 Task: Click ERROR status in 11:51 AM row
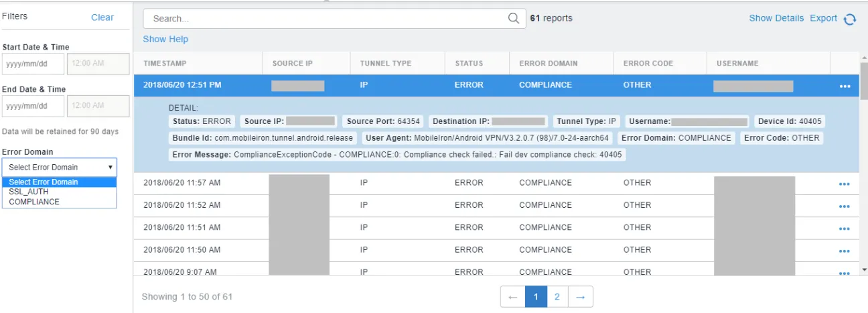click(x=469, y=228)
